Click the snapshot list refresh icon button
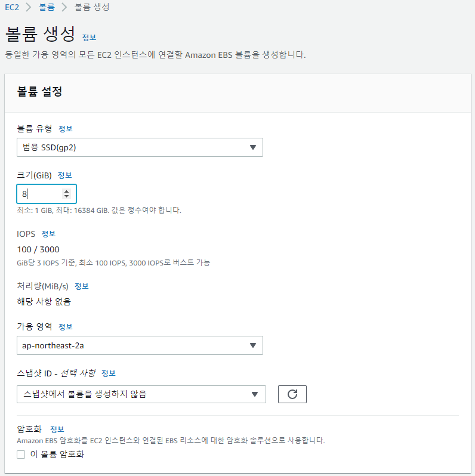 (292, 394)
